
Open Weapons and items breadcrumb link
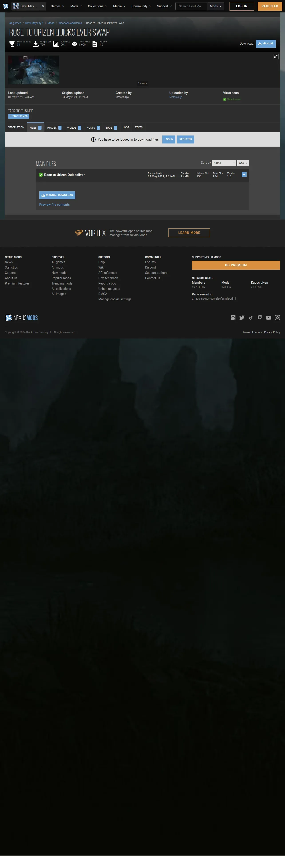[70, 23]
